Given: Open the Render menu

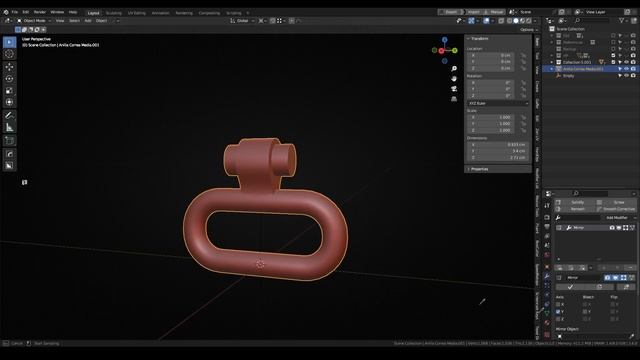Looking at the screenshot, I should [x=40, y=12].
